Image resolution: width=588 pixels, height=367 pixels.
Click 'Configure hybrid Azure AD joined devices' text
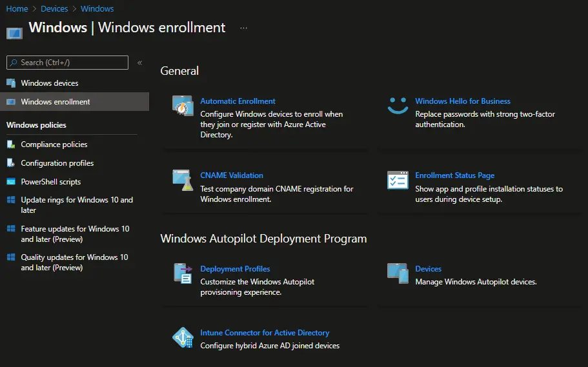[x=270, y=346]
